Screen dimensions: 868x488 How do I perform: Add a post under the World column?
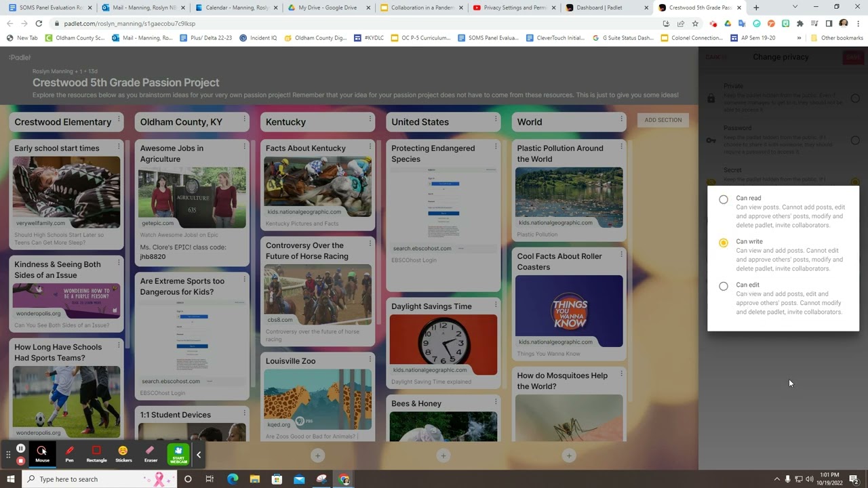pos(569,455)
